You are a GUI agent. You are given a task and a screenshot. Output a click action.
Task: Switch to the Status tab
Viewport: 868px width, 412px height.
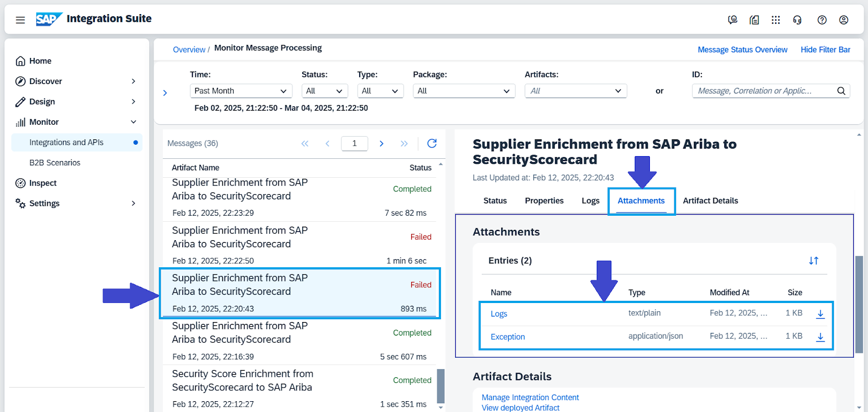point(495,201)
